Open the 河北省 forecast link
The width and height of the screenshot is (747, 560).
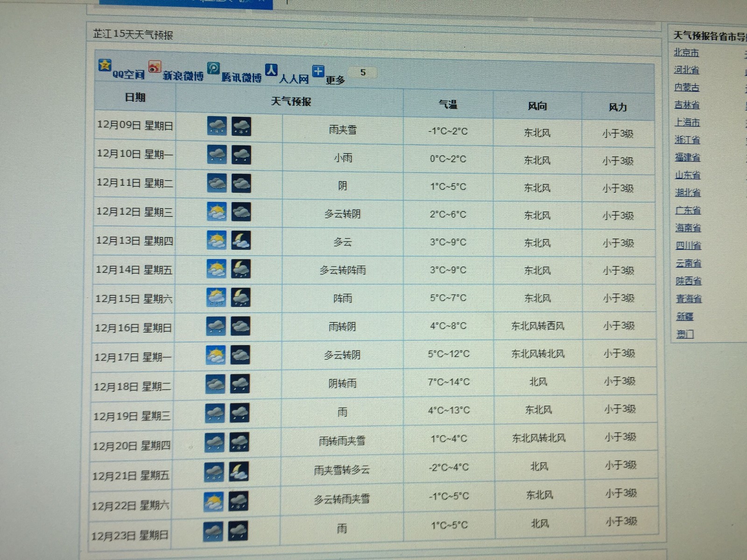(687, 70)
